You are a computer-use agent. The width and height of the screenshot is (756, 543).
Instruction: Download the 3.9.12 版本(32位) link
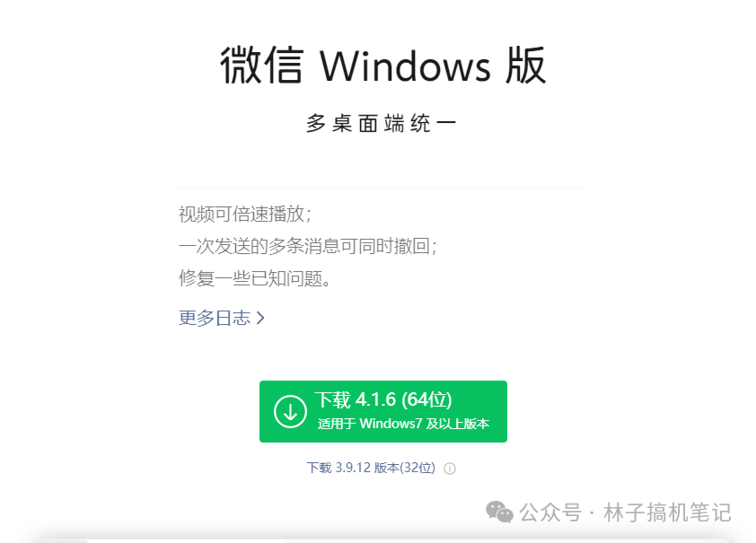coord(371,468)
